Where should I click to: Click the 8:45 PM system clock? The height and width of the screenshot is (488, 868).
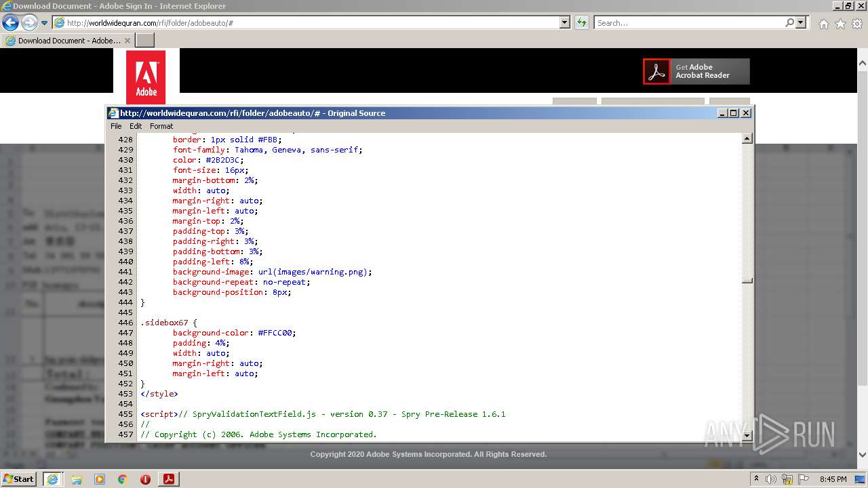tap(833, 479)
